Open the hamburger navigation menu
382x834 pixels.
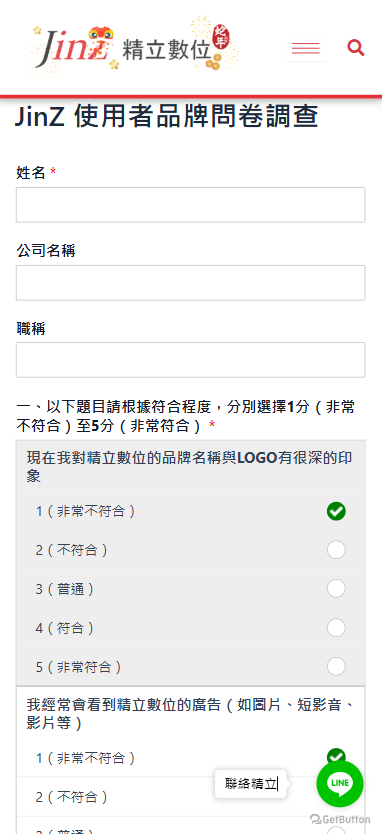click(306, 49)
